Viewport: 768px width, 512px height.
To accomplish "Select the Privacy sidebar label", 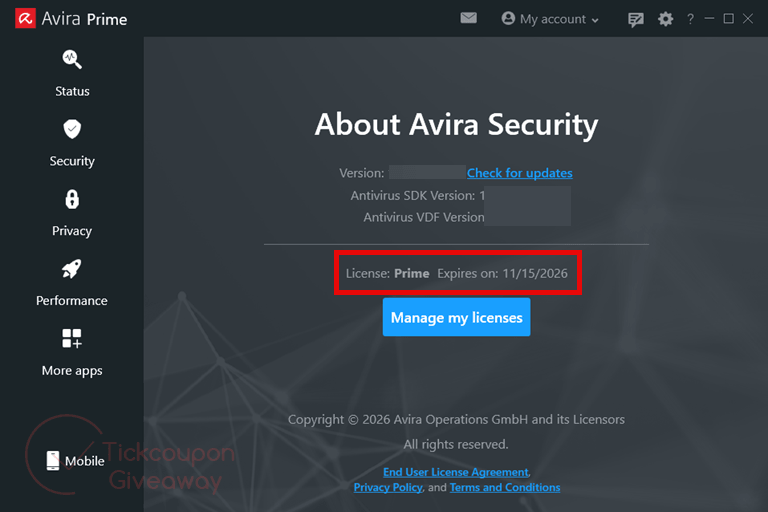I will coord(72,231).
